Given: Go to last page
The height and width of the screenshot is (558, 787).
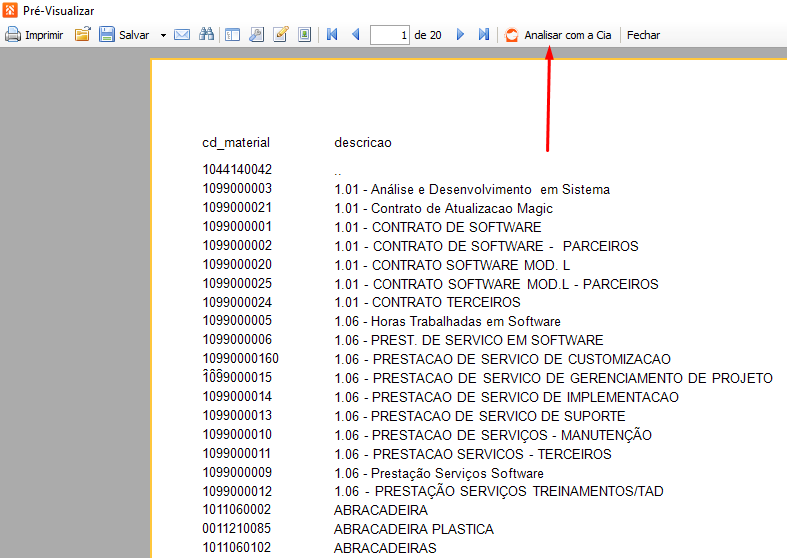Looking at the screenshot, I should [484, 34].
